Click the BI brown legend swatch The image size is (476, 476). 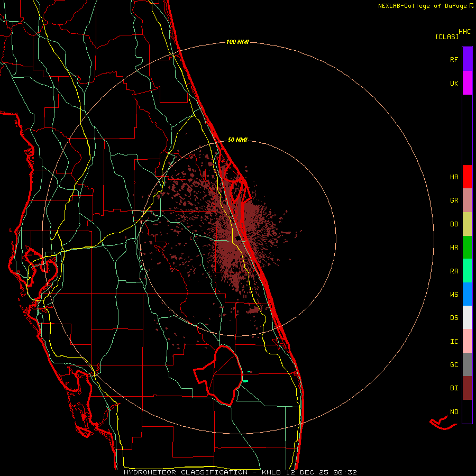tap(467, 388)
